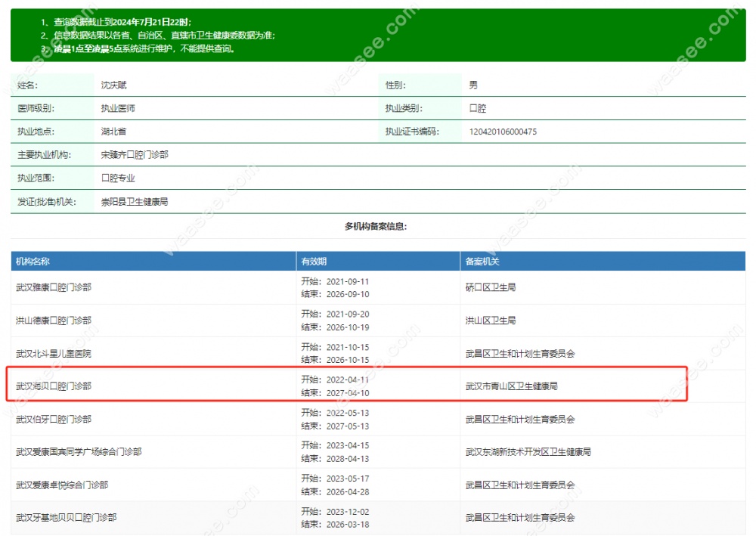Click the notice line about 卫生健康委数据为准
The height and width of the screenshot is (536, 756).
coord(158,36)
